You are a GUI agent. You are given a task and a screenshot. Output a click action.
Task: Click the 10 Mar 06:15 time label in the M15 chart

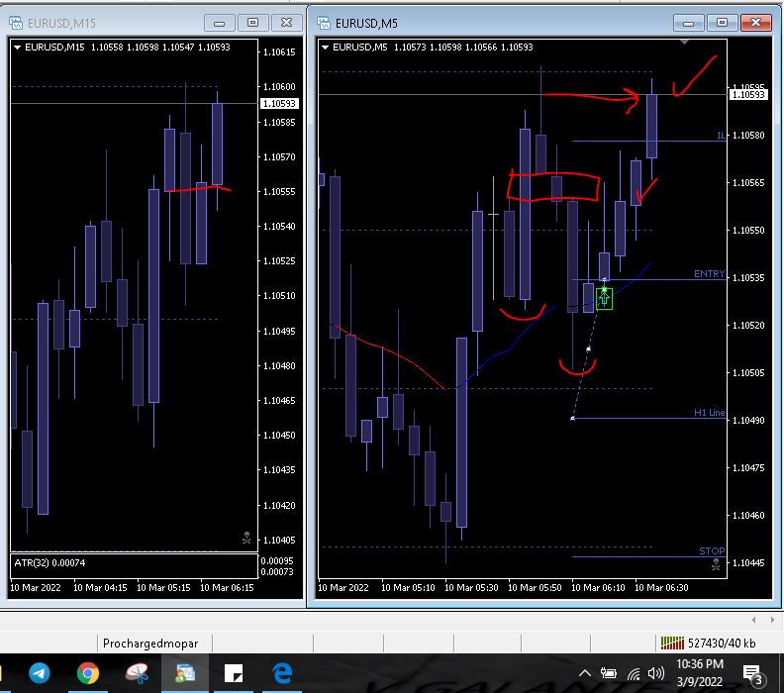[227, 587]
